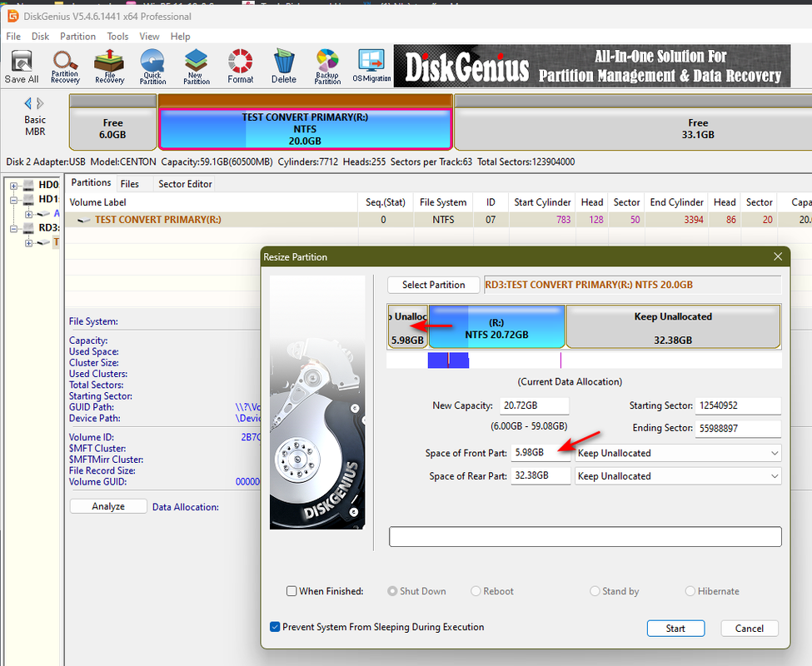Image resolution: width=812 pixels, height=666 pixels.
Task: Open the Partition menu
Action: tap(77, 37)
